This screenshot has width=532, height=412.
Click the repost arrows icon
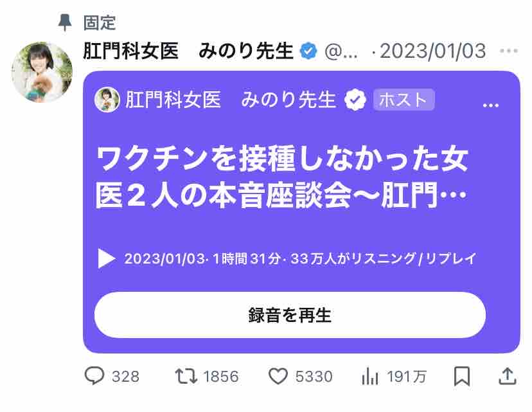(x=186, y=376)
